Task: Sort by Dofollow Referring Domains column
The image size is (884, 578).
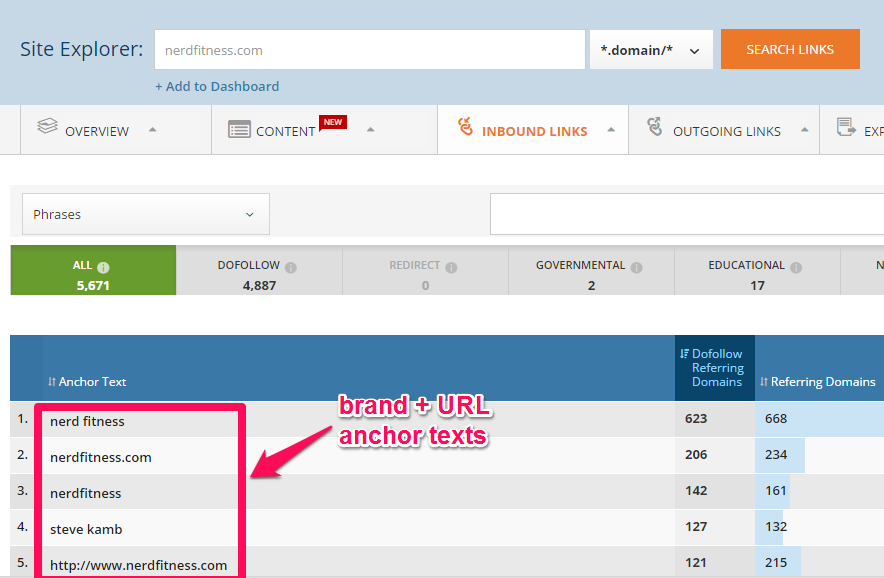Action: (711, 368)
